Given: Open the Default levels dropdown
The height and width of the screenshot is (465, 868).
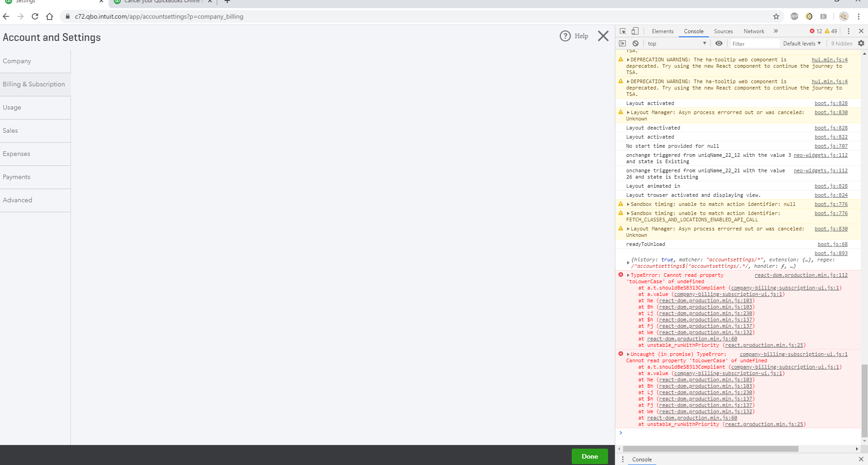Looking at the screenshot, I should pos(802,43).
